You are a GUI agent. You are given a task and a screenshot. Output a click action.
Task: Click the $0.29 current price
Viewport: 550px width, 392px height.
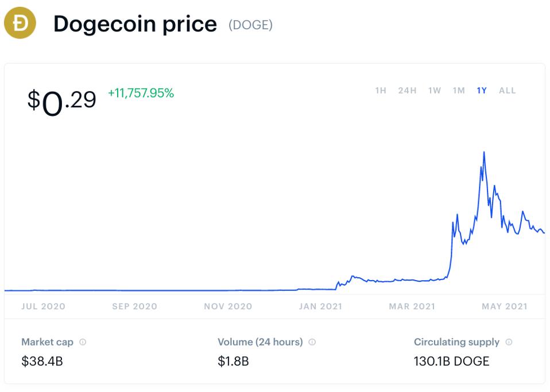point(62,102)
